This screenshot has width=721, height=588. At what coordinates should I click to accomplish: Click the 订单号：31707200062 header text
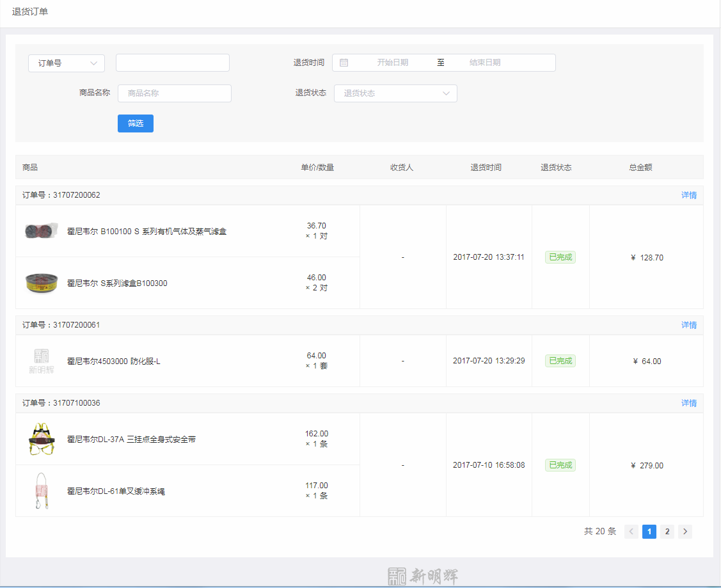[61, 195]
